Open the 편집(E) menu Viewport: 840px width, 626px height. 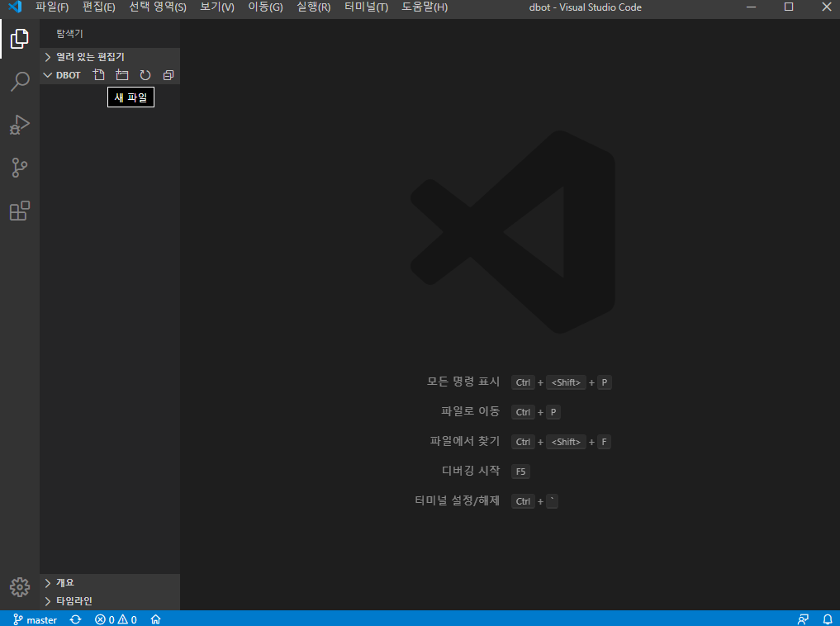coord(98,7)
